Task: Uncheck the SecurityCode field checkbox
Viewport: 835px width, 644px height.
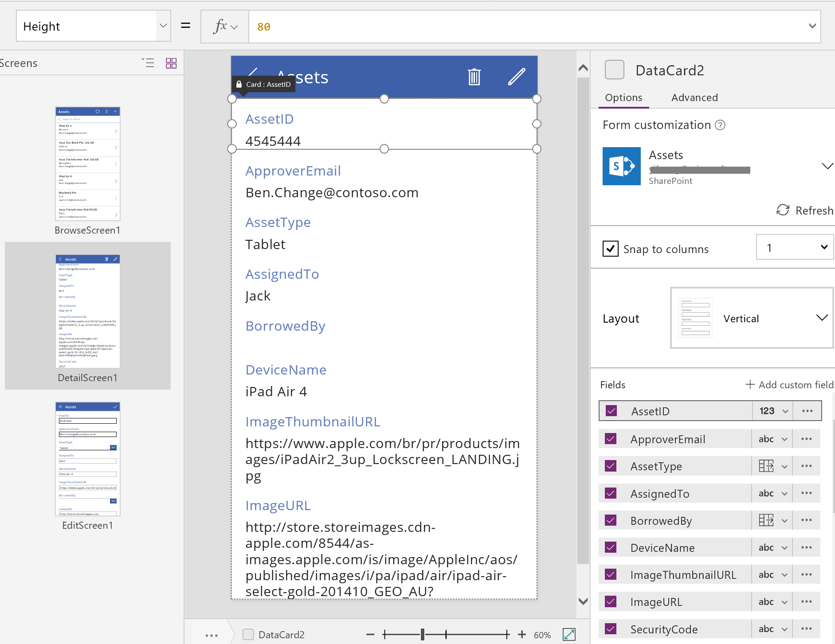Action: pyautogui.click(x=611, y=628)
